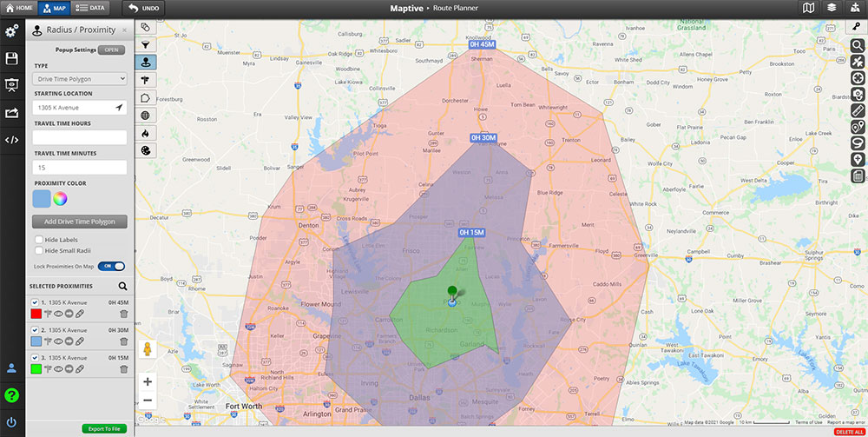868x437 pixels.
Task: Click the calculator icon on right toolbar
Action: [x=858, y=176]
